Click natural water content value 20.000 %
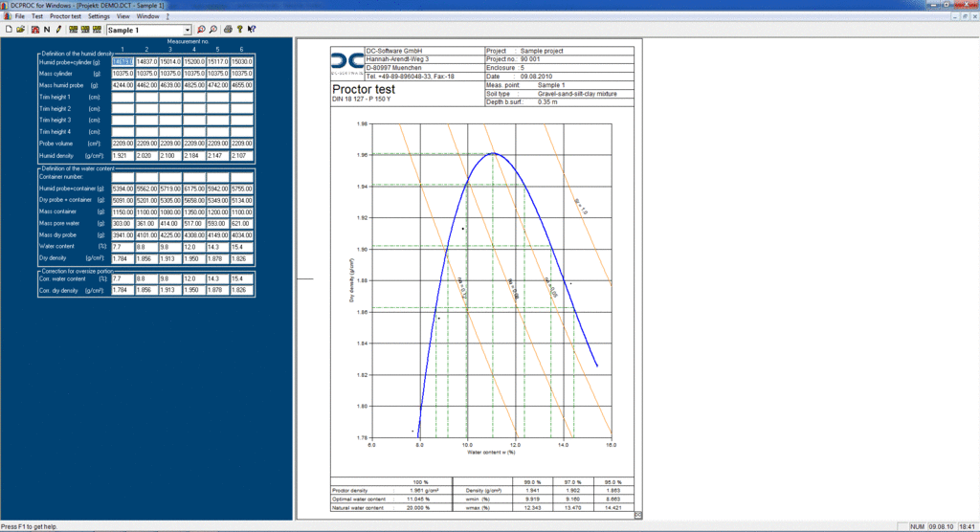 pos(419,508)
